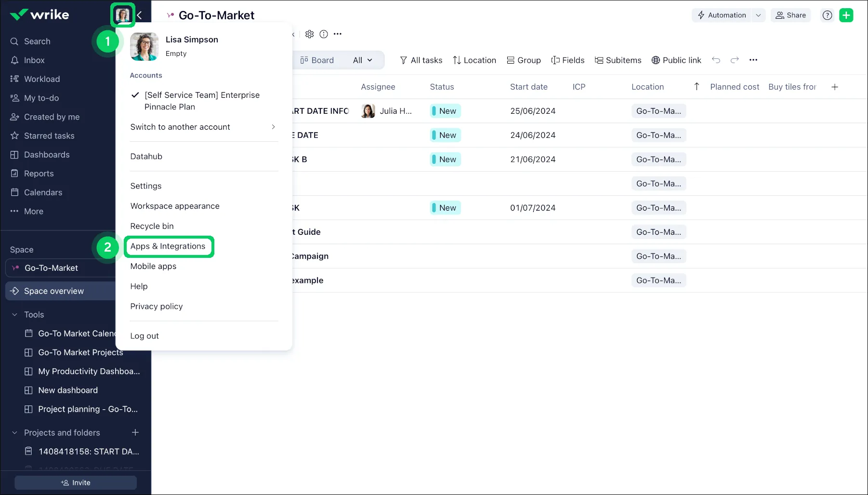Open the Inbox
Screen dimensions: 868x495
click(33, 60)
